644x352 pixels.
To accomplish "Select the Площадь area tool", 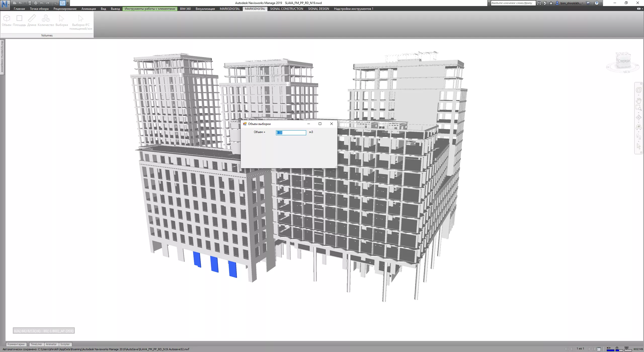I will [19, 20].
